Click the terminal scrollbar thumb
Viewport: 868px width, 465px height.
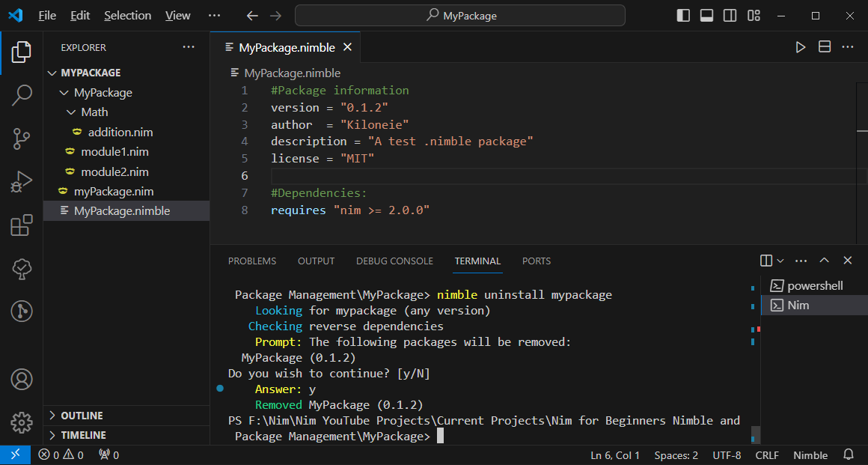click(755, 434)
